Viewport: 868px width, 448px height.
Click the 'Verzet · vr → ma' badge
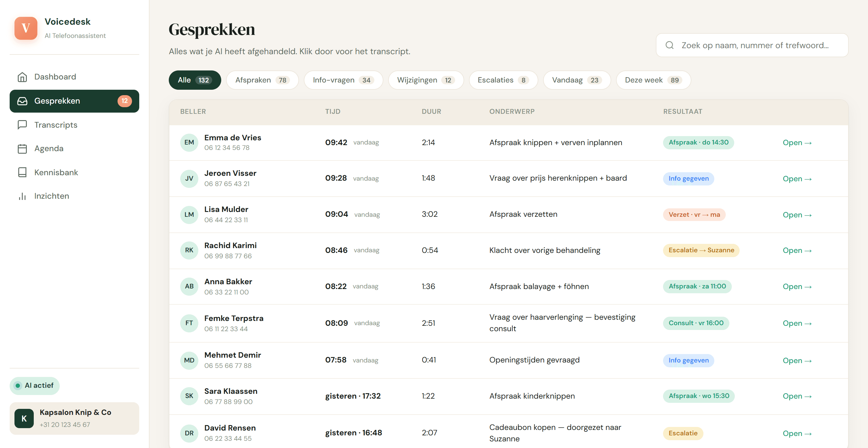[694, 214]
